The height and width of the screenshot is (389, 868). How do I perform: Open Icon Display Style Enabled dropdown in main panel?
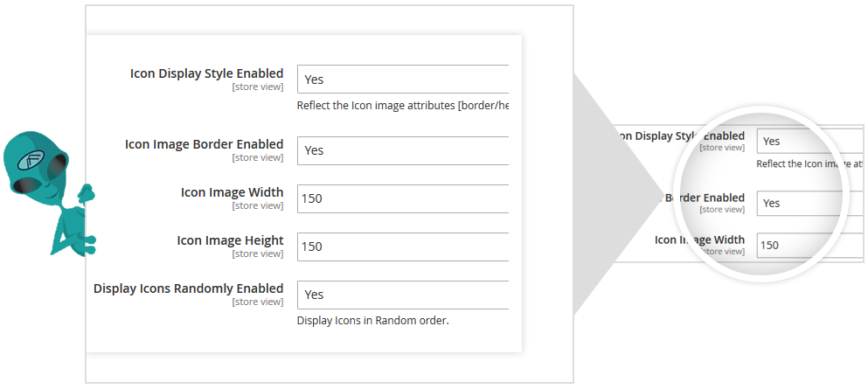click(x=403, y=79)
